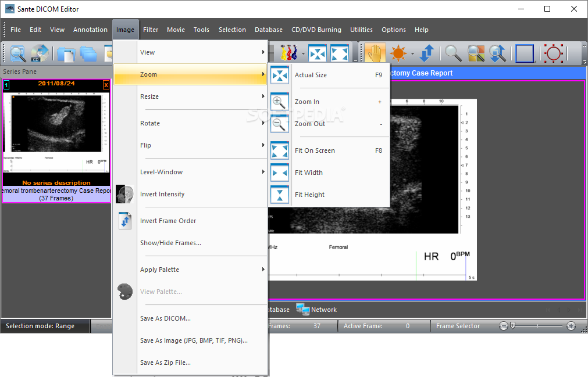Click the colored palette figures toolbar icon
588x377 pixels.
(289, 53)
